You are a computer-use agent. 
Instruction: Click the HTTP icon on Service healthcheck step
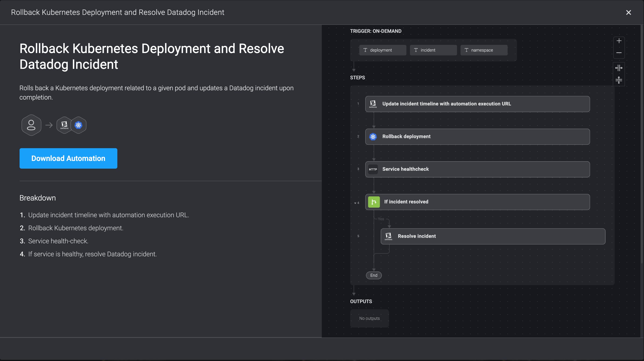[373, 169]
